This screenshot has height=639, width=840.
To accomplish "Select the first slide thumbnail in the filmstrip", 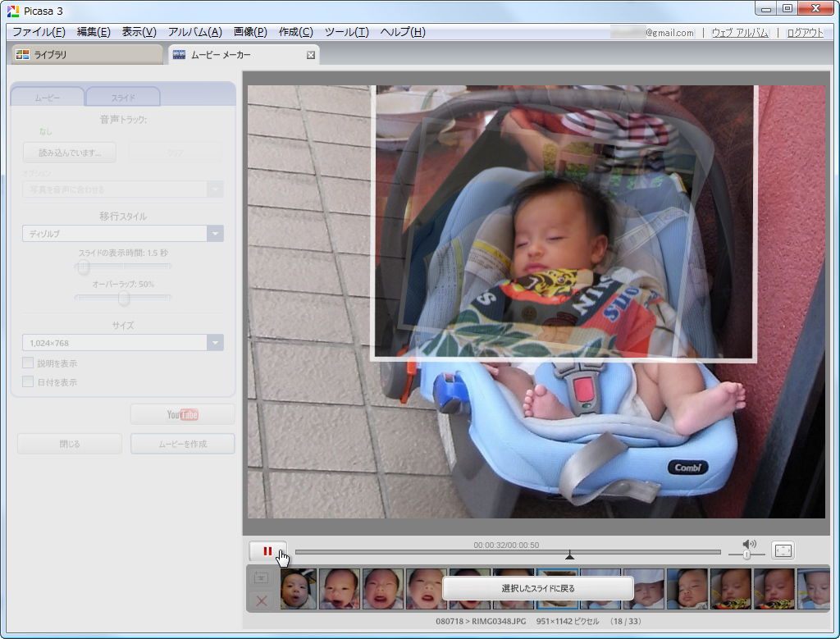I will coord(299,589).
